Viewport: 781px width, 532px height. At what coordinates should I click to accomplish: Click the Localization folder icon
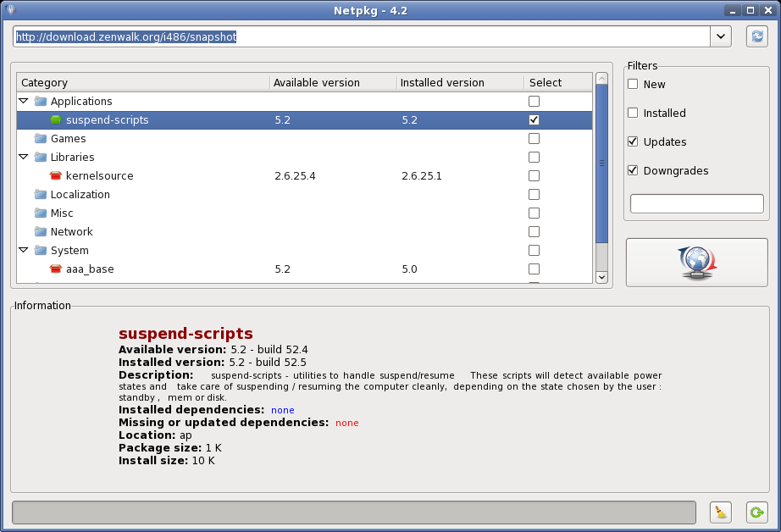coord(41,194)
